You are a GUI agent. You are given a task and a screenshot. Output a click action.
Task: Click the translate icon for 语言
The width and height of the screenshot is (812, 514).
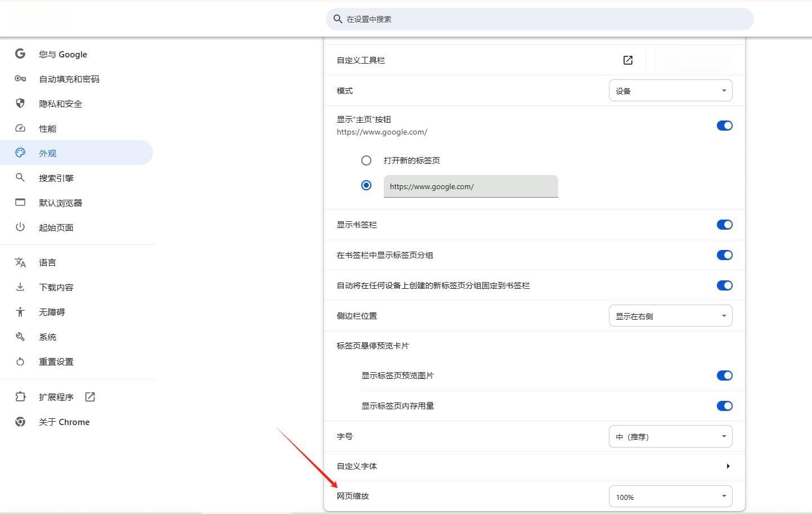click(x=20, y=262)
